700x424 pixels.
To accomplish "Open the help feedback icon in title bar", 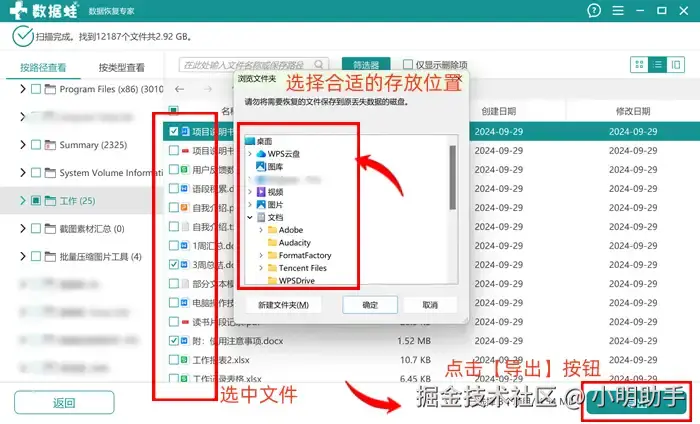I will pyautogui.click(x=594, y=10).
